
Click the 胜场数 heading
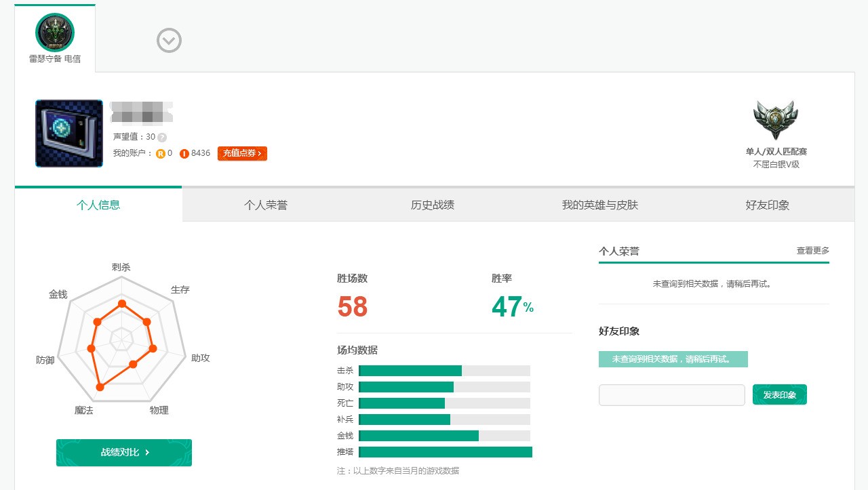353,279
